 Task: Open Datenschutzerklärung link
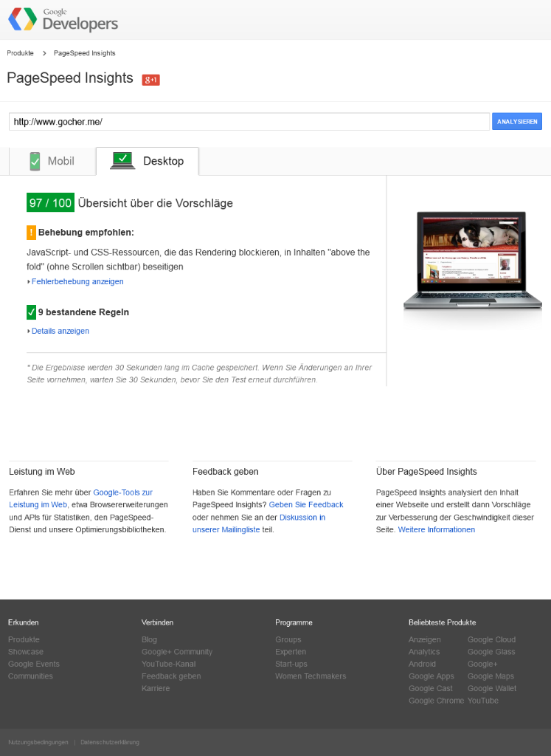[110, 742]
